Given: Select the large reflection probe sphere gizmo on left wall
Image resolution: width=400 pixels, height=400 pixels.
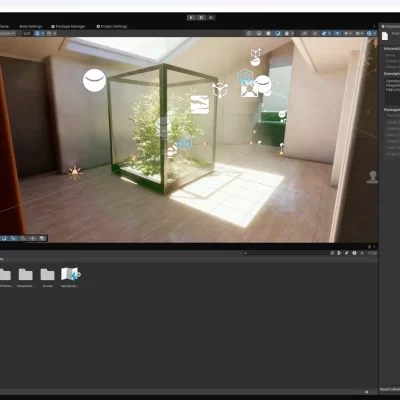Looking at the screenshot, I should click(94, 80).
